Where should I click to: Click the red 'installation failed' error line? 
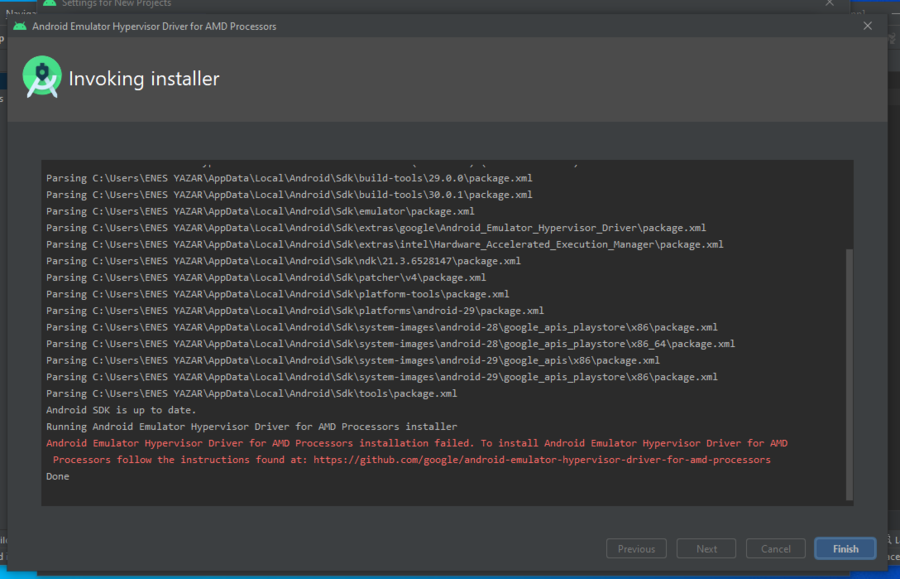(x=417, y=443)
